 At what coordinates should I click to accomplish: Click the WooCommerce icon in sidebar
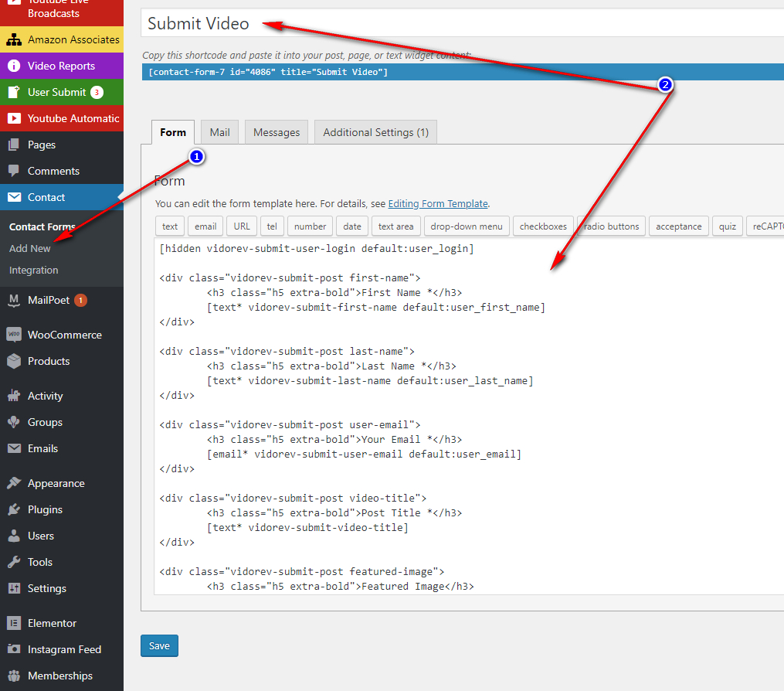[x=14, y=335]
